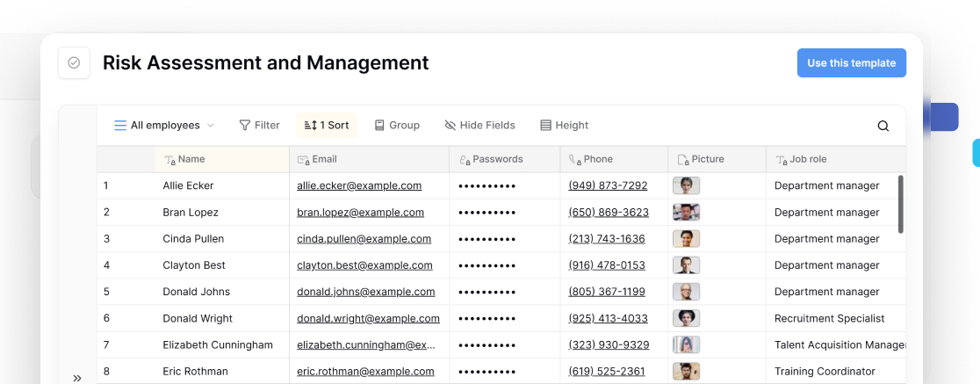Click phone number (323) 930-9329
980x384 pixels.
click(x=609, y=344)
